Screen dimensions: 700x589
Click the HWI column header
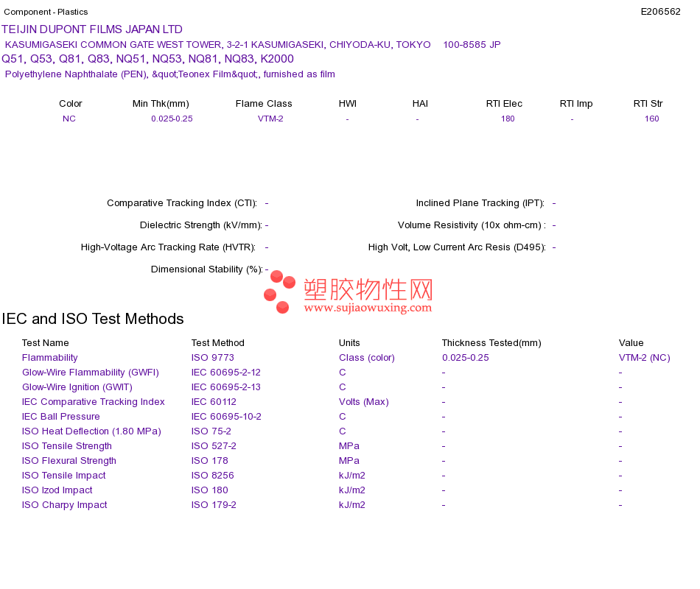click(348, 104)
